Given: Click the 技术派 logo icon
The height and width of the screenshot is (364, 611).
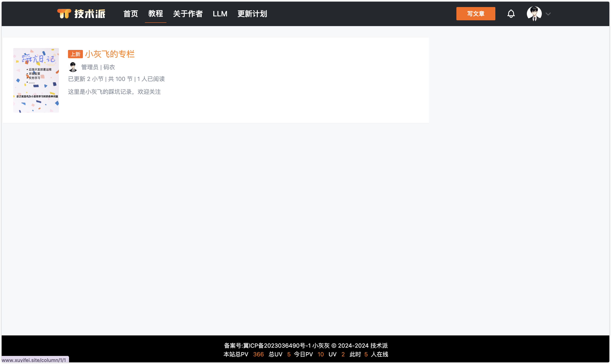Looking at the screenshot, I should point(64,13).
